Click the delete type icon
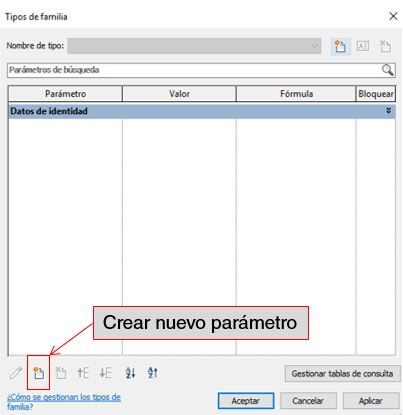The height and width of the screenshot is (415, 403). coord(385,46)
